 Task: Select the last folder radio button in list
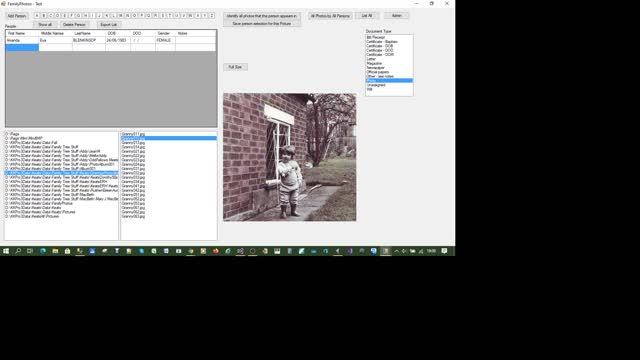click(x=7, y=216)
